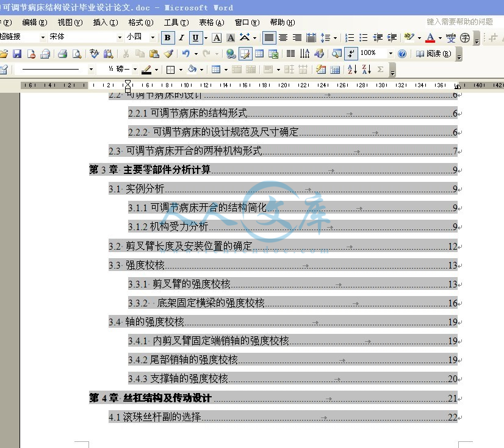Click TOC entry 3.3 强度校核
The height and width of the screenshot is (448, 504).
tap(283, 265)
